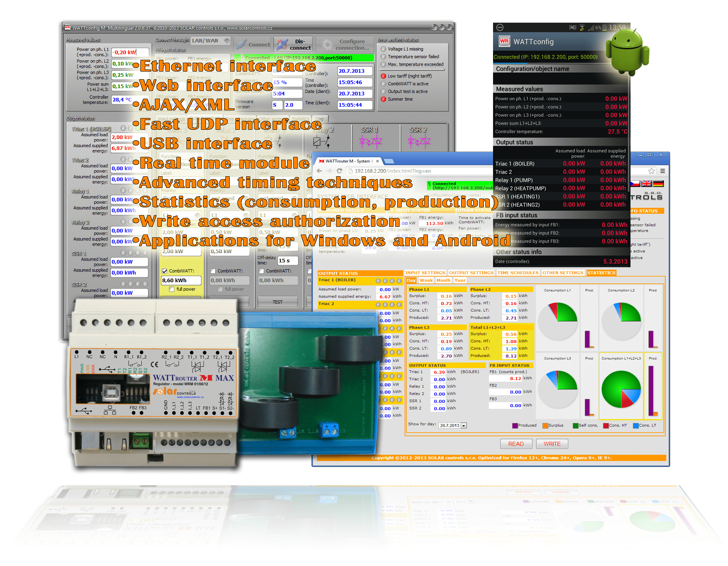Viewport: 728px width, 566px height.
Task: Open the Connect through LAN/WAN dropdown
Action: [x=211, y=40]
